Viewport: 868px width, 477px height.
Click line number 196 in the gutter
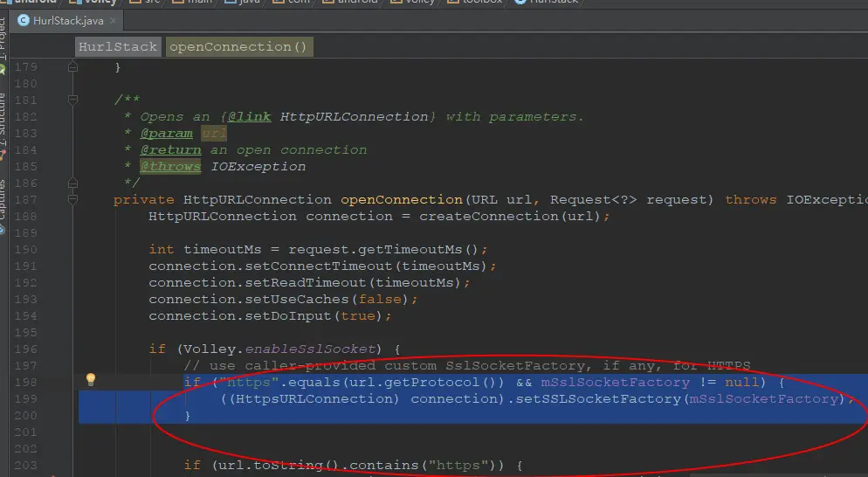(25, 349)
